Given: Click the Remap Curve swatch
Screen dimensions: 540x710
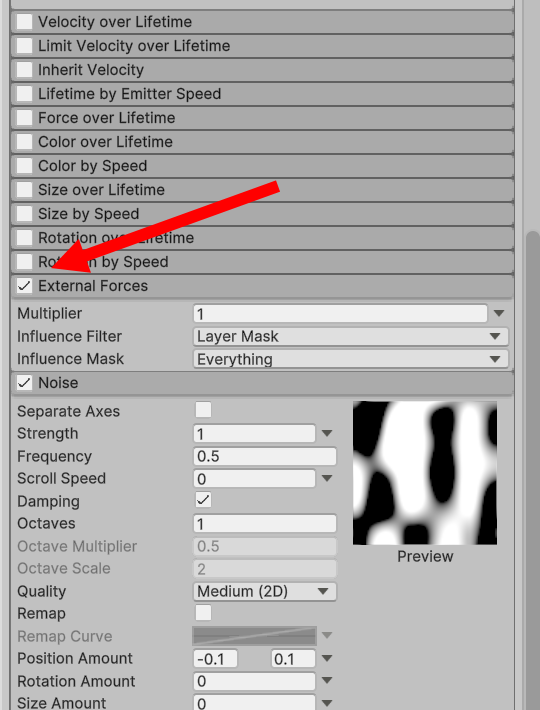Looking at the screenshot, I should click(254, 636).
